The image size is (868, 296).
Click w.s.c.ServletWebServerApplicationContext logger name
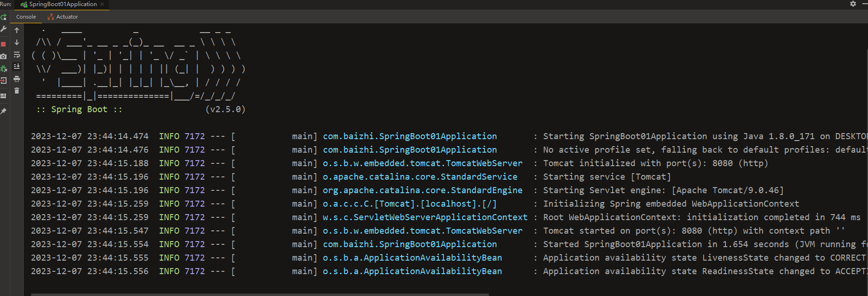coord(425,217)
